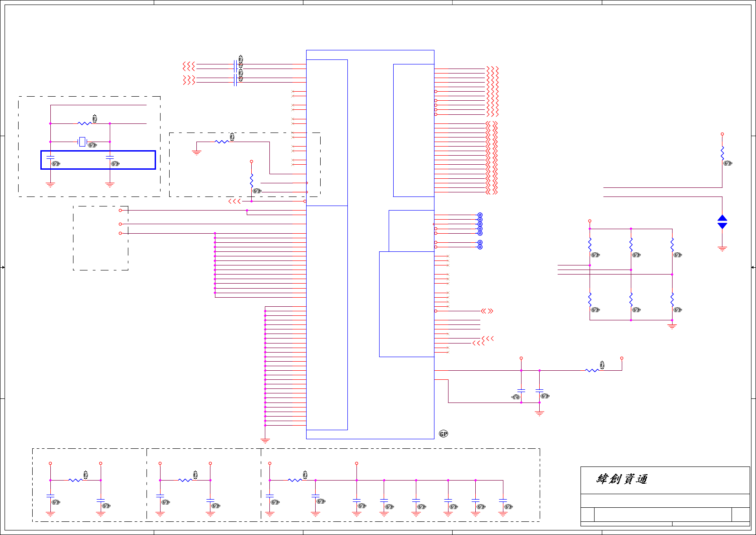Select ground below twin capacitors near IC bottom
756x535 pixels.
539,413
